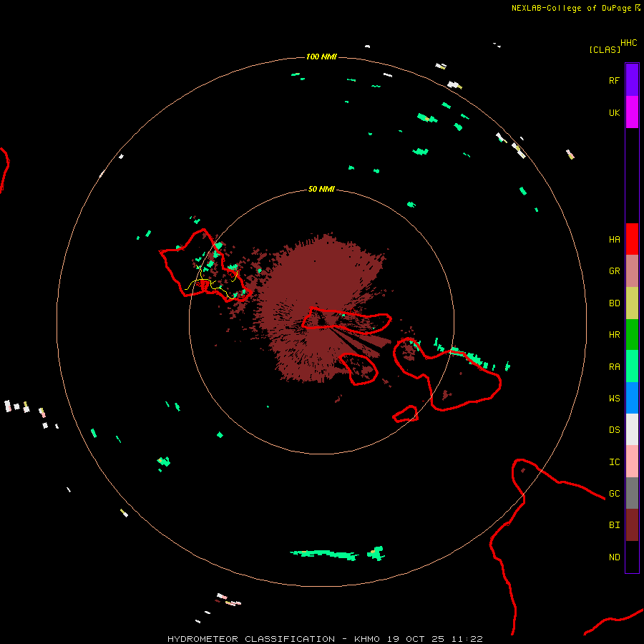Pick the RA light green legend swatch

[632, 366]
